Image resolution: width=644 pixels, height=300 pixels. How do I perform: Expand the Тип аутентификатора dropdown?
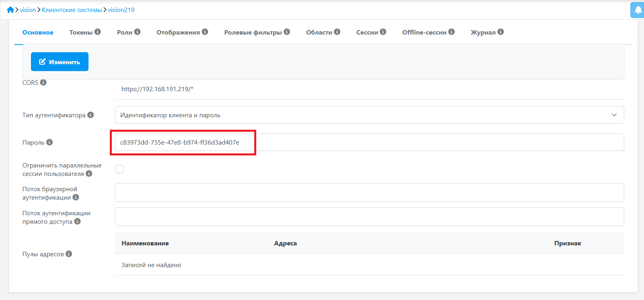pos(369,115)
